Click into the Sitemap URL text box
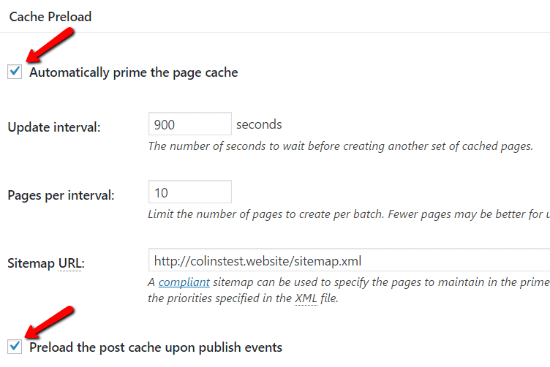Screen dimensions: 550x367 tap(349, 260)
